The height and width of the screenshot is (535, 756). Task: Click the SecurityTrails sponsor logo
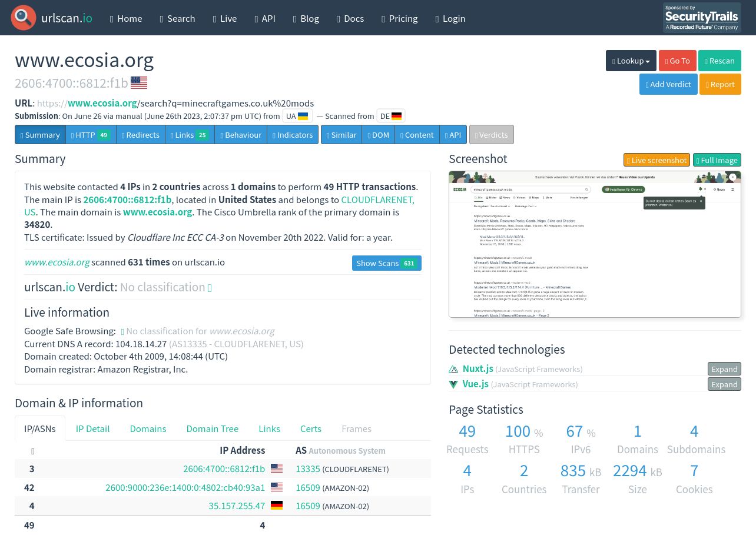702,18
